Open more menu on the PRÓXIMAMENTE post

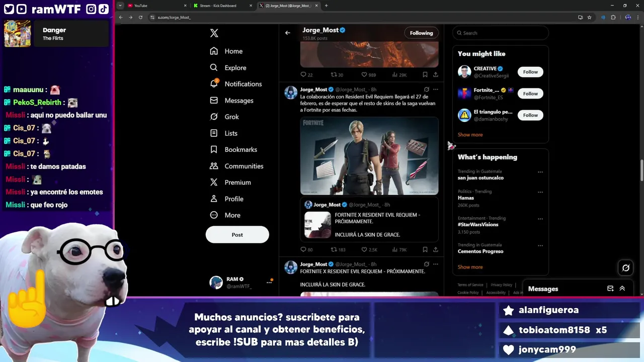click(436, 264)
